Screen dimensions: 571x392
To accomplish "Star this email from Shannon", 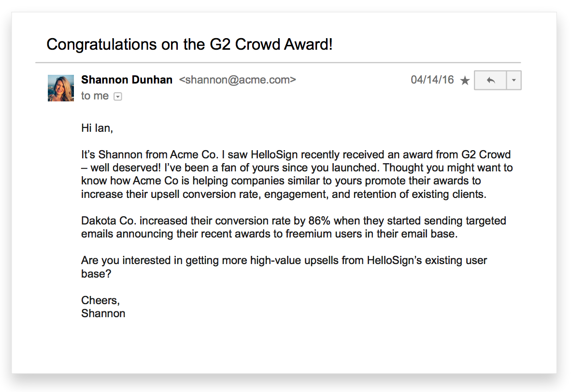I will click(x=465, y=80).
